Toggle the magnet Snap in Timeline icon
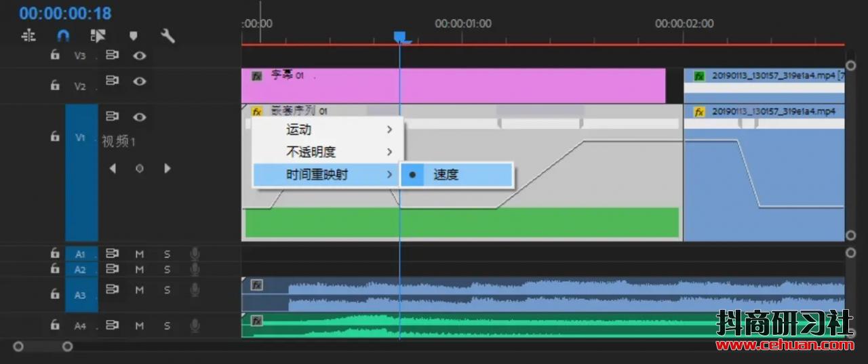The width and height of the screenshot is (868, 364). [x=63, y=35]
